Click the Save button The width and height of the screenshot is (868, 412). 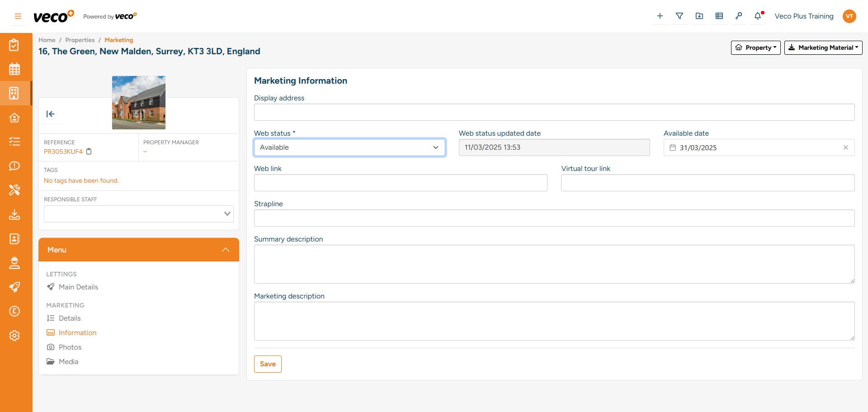pos(268,364)
